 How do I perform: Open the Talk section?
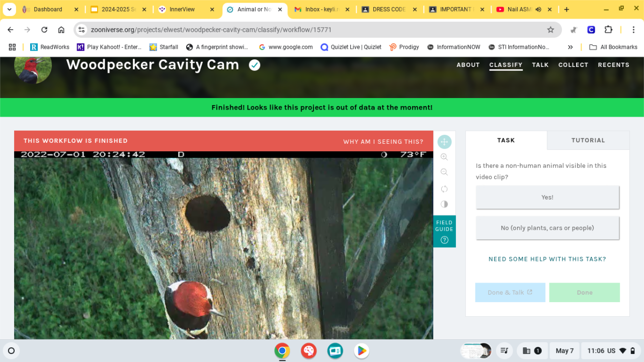[x=540, y=65]
